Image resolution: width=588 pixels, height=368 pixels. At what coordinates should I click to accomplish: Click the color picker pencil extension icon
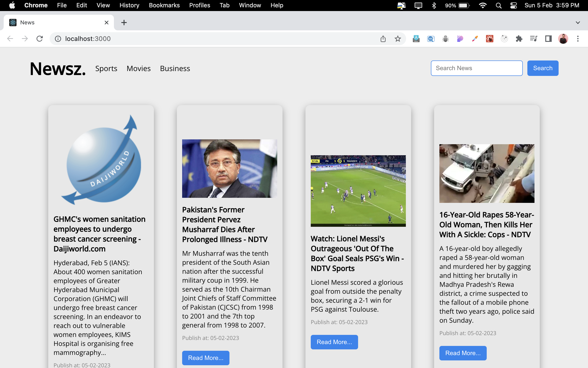(475, 39)
